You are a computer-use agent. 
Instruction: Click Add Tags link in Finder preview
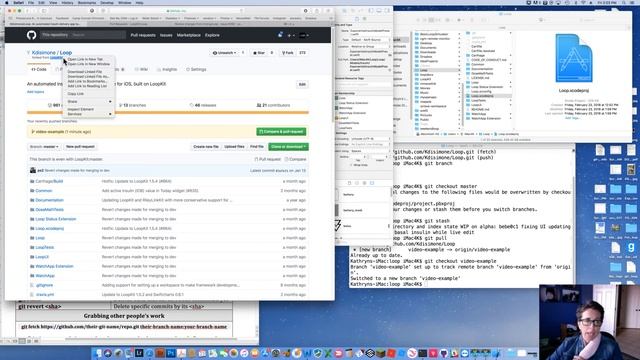tap(572, 118)
